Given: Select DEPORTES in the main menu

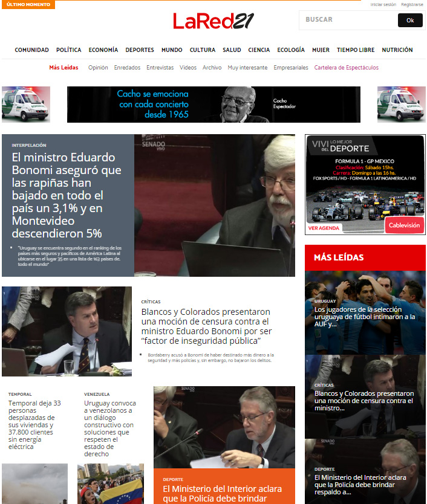Looking at the screenshot, I should click(x=140, y=50).
